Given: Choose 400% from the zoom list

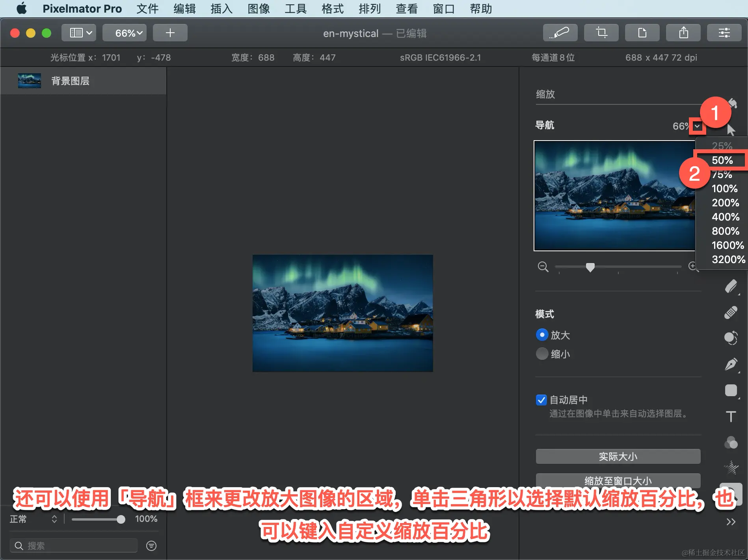Looking at the screenshot, I should coord(725,217).
